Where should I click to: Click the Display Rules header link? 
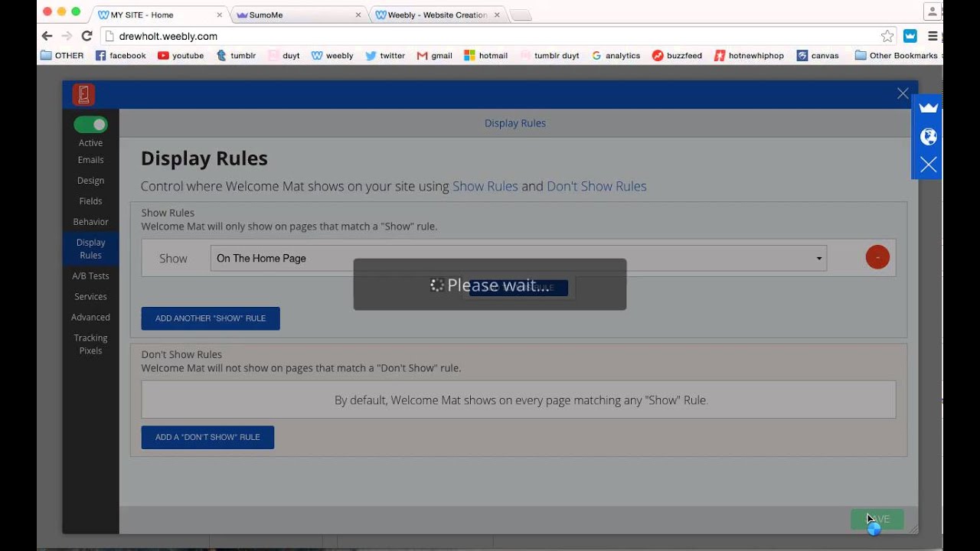coord(515,123)
